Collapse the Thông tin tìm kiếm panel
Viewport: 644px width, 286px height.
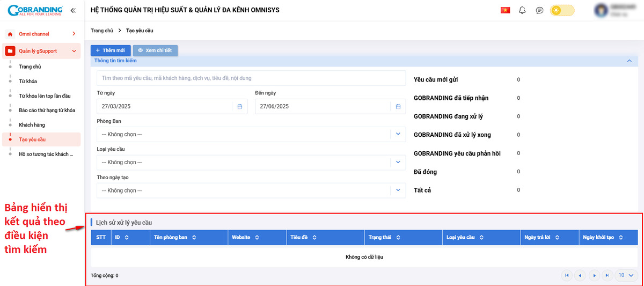629,61
